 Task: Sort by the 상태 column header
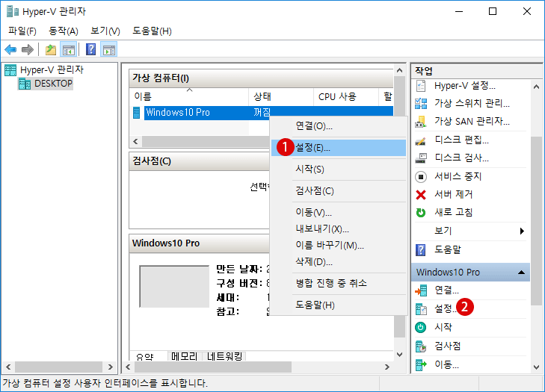281,96
